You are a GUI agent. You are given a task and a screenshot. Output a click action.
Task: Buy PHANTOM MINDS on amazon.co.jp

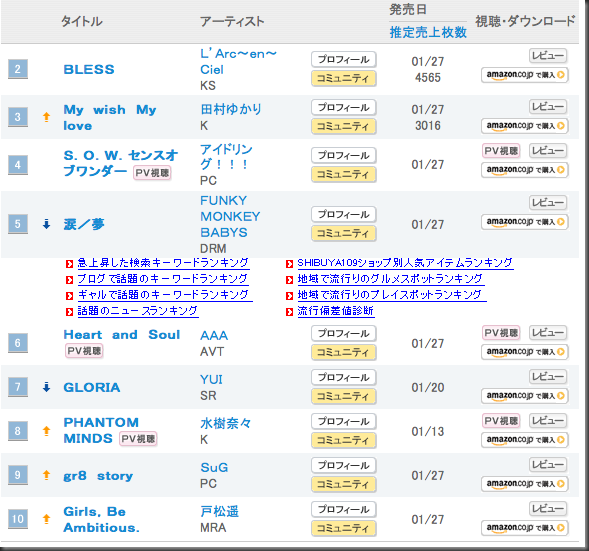pyautogui.click(x=525, y=439)
